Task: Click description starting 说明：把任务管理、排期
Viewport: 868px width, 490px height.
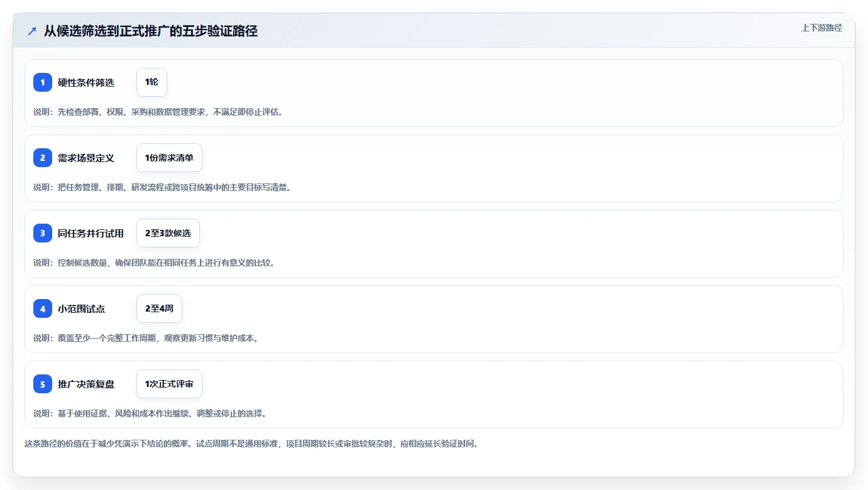Action: tap(162, 187)
